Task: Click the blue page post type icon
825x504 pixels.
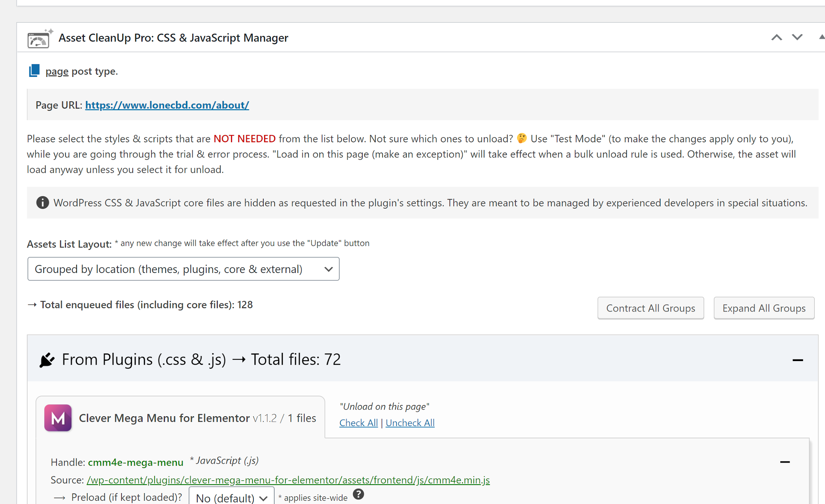Action: [x=34, y=71]
